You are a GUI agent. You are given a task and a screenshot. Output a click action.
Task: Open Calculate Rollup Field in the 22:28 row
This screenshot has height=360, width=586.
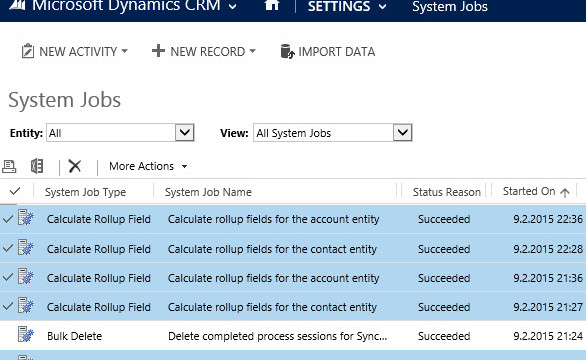[99, 249]
